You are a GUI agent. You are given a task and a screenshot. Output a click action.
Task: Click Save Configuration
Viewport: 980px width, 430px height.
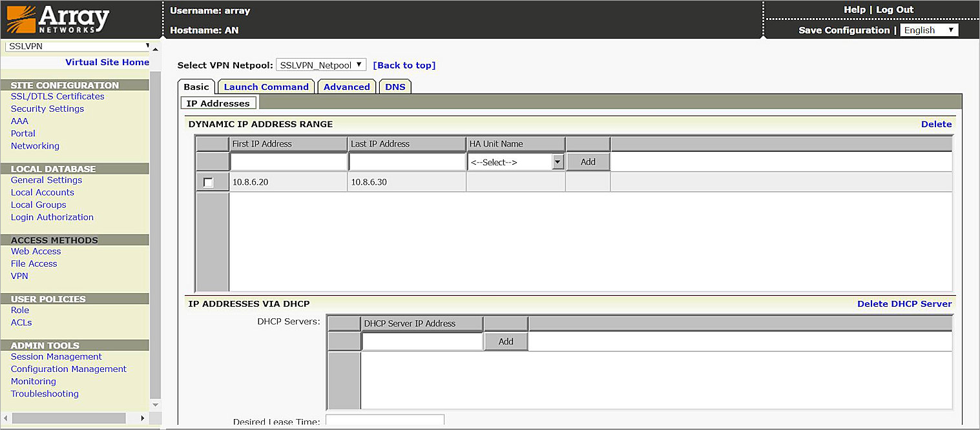coord(844,30)
